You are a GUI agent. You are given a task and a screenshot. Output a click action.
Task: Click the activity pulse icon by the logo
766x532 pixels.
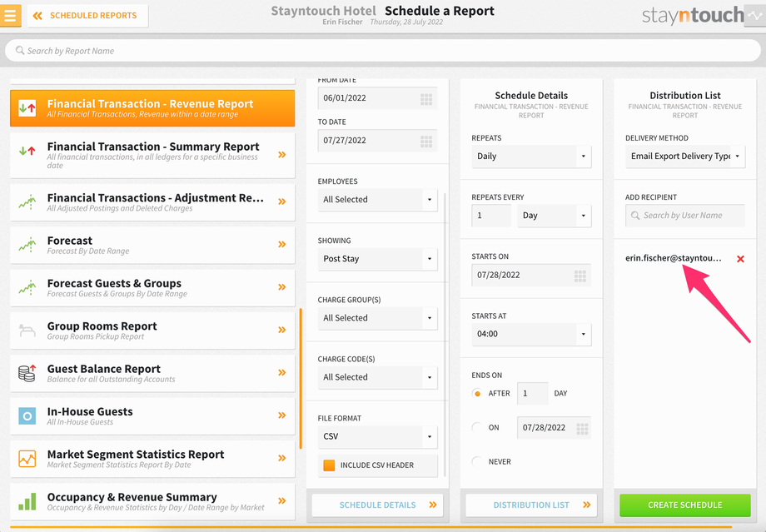755,15
